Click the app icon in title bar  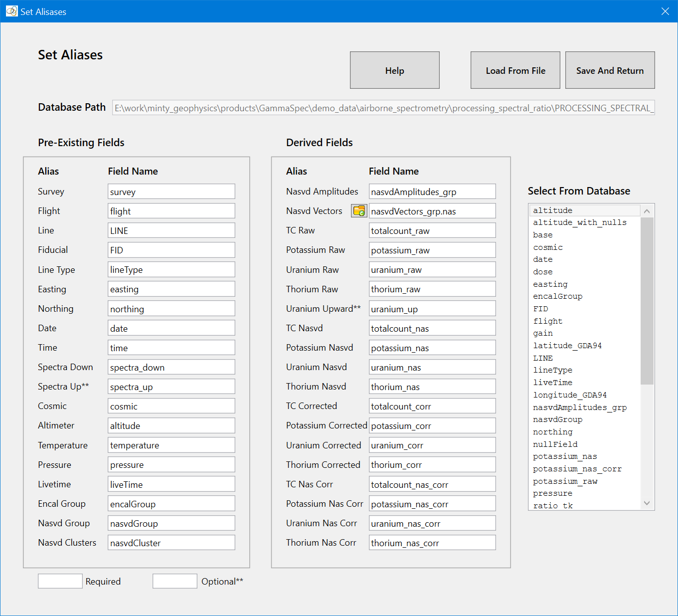[11, 11]
